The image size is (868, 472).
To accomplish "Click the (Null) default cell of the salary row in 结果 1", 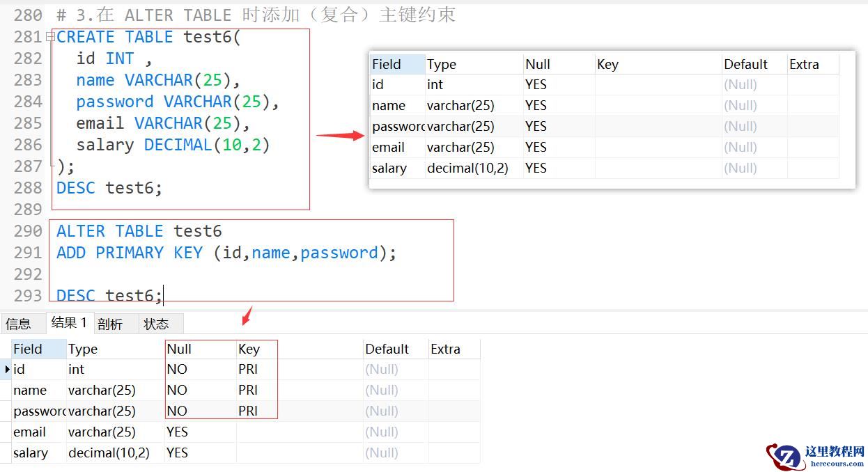I will click(x=396, y=453).
